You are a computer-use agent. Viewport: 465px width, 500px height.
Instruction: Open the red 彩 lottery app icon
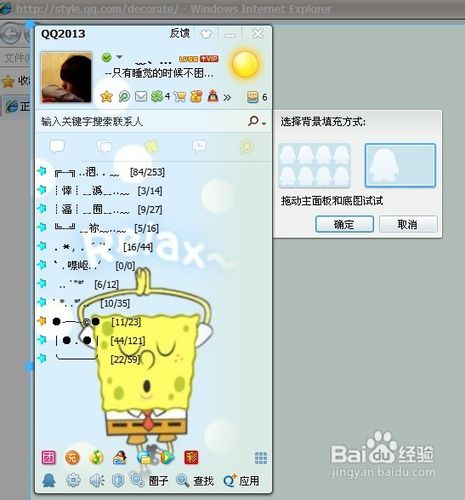[x=191, y=457]
